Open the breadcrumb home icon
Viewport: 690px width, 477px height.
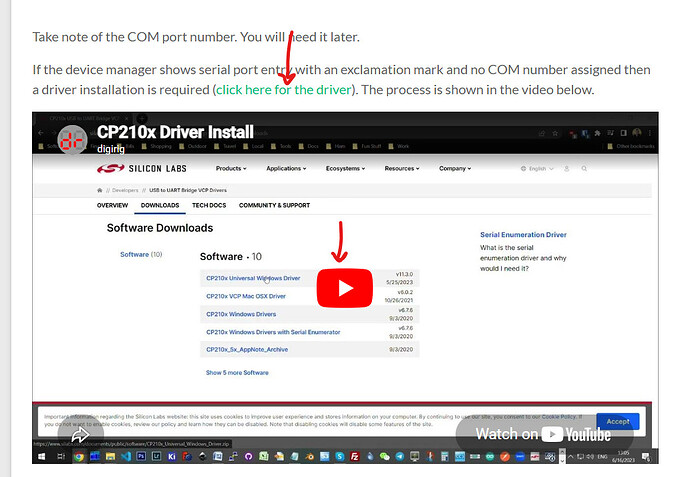point(99,190)
